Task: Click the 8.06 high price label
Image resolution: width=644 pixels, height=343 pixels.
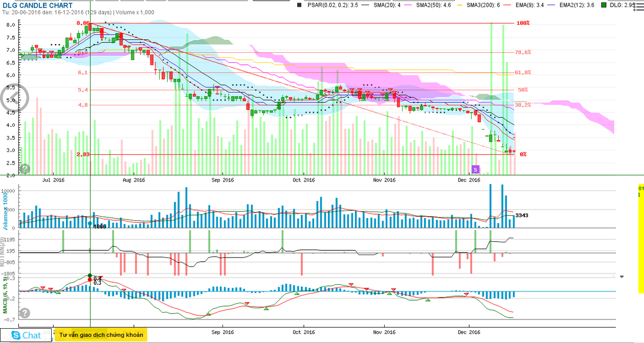Action: [x=83, y=24]
